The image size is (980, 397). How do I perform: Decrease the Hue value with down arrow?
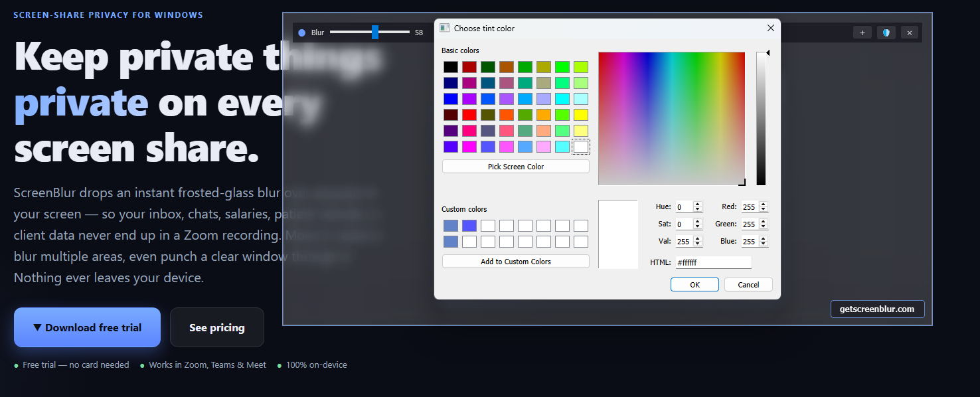pyautogui.click(x=698, y=210)
